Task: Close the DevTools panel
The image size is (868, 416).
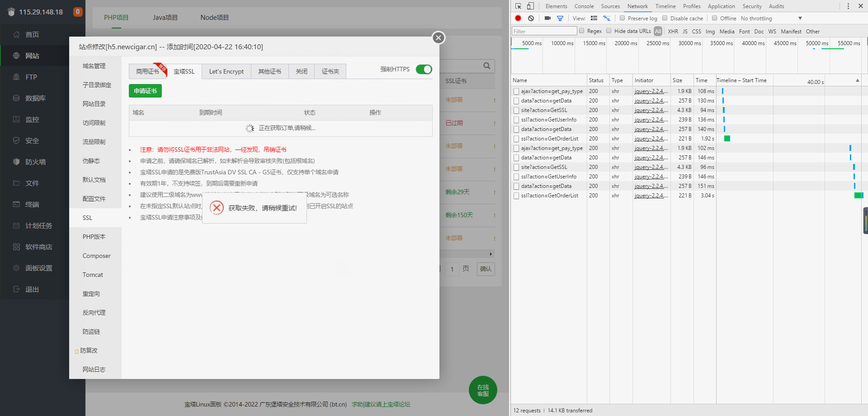Action: pos(861,6)
